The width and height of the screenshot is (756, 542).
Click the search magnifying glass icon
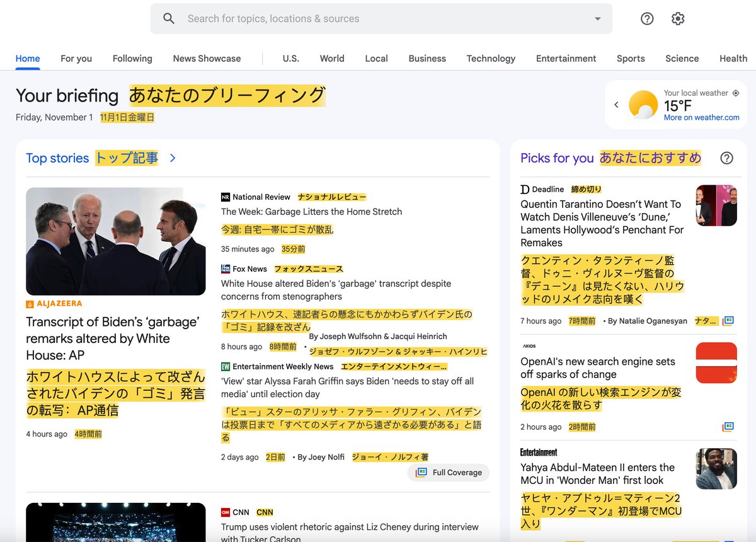(168, 18)
